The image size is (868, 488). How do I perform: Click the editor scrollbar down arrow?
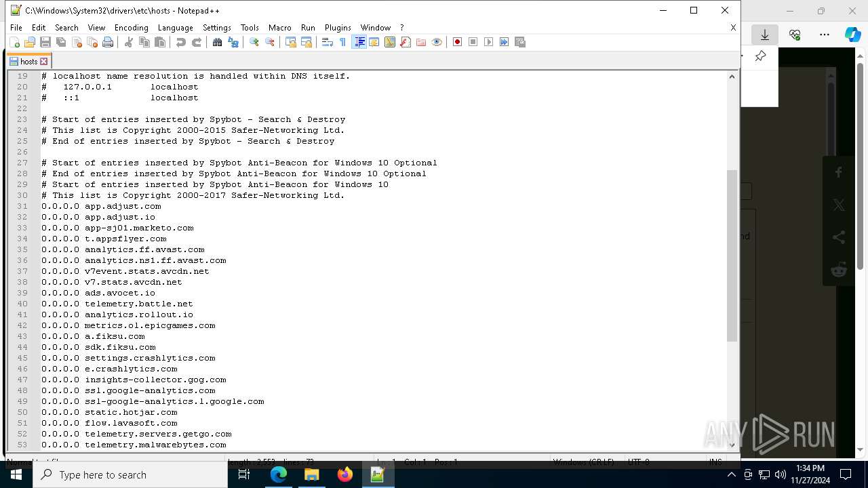(732, 445)
